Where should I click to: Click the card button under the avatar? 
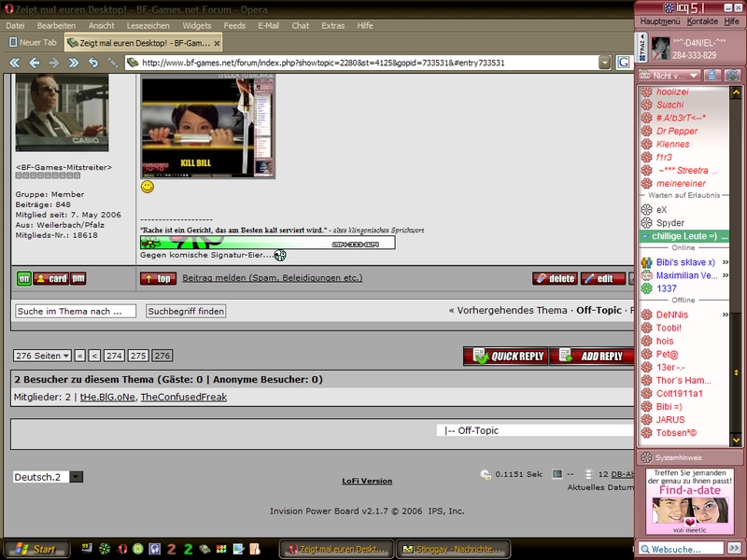[x=51, y=278]
